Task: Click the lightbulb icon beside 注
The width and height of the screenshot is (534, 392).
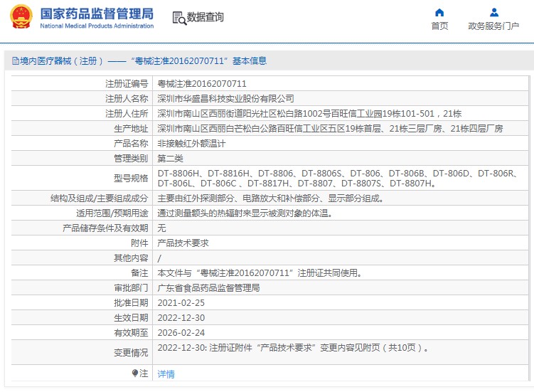Action: pos(135,374)
